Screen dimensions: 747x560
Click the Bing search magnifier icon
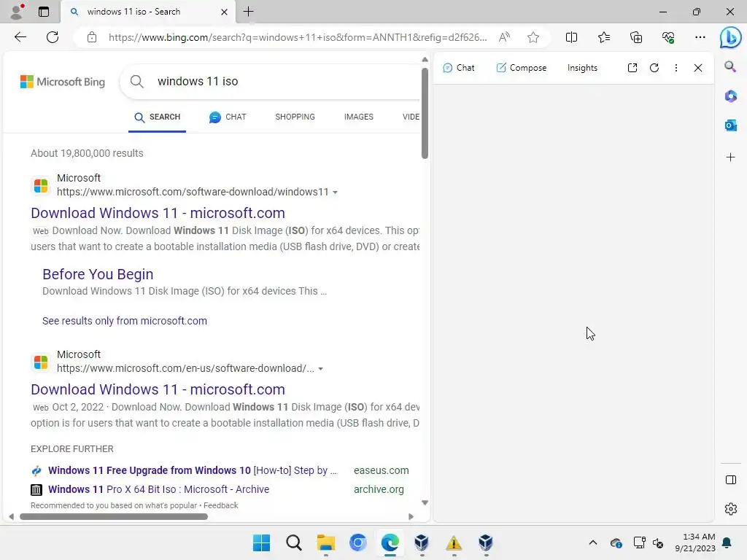136,82
